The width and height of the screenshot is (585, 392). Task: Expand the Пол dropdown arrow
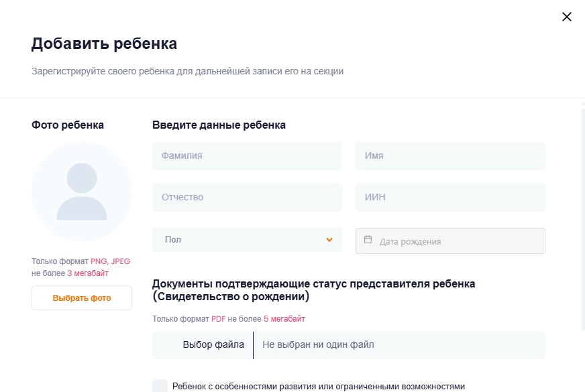click(329, 240)
